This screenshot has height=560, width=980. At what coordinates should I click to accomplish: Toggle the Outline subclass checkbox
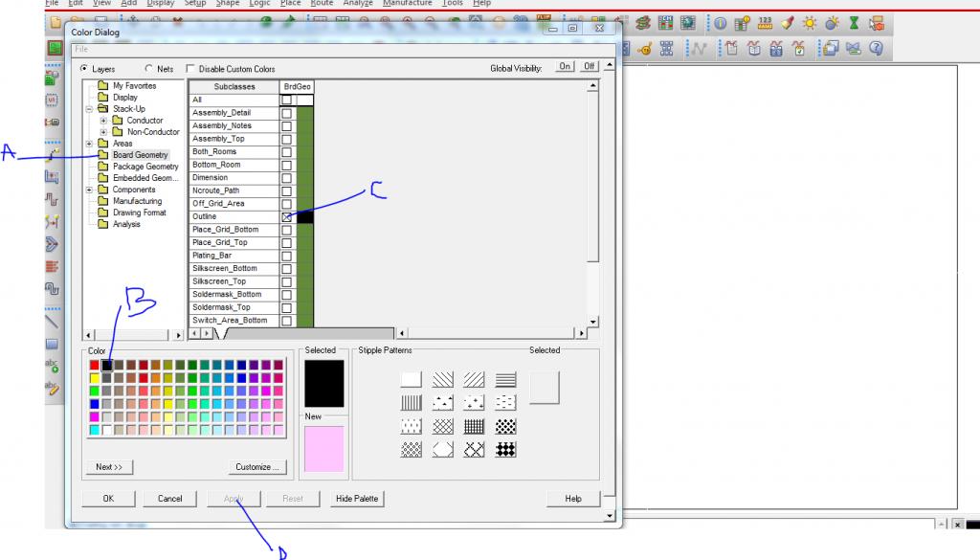coord(286,217)
